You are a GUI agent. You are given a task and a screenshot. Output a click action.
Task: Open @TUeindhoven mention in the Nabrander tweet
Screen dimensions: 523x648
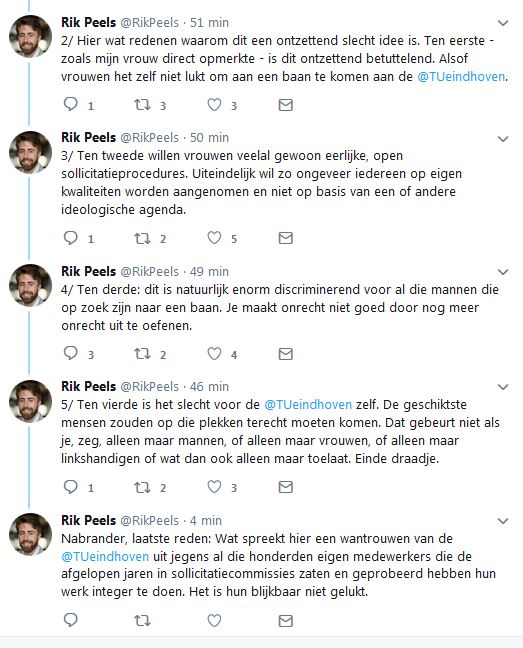point(105,557)
